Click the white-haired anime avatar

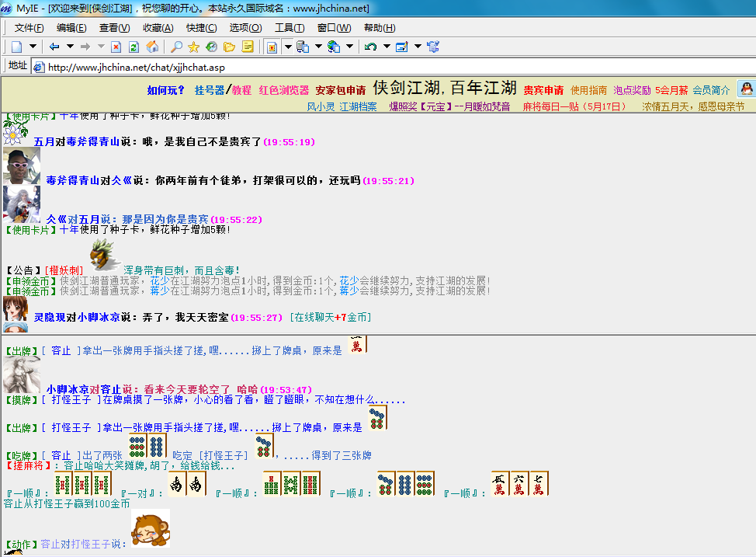tap(22, 204)
